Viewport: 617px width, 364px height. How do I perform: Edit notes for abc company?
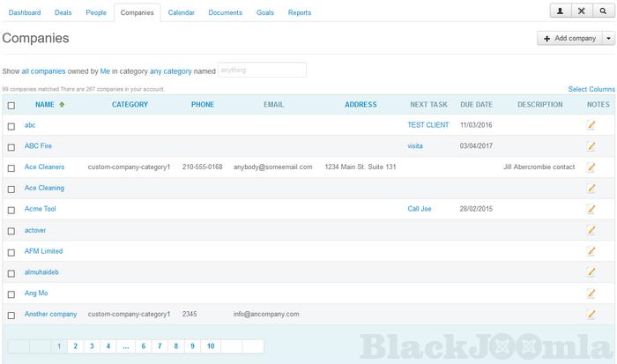[x=591, y=125]
